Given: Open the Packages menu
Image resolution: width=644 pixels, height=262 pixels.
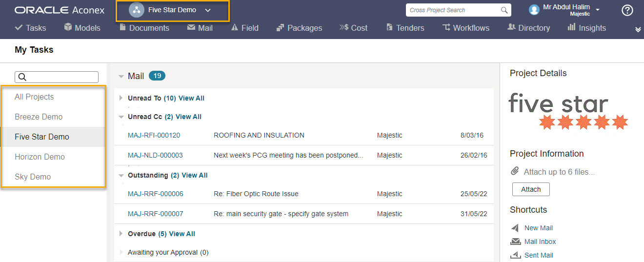Looking at the screenshot, I should 299,28.
